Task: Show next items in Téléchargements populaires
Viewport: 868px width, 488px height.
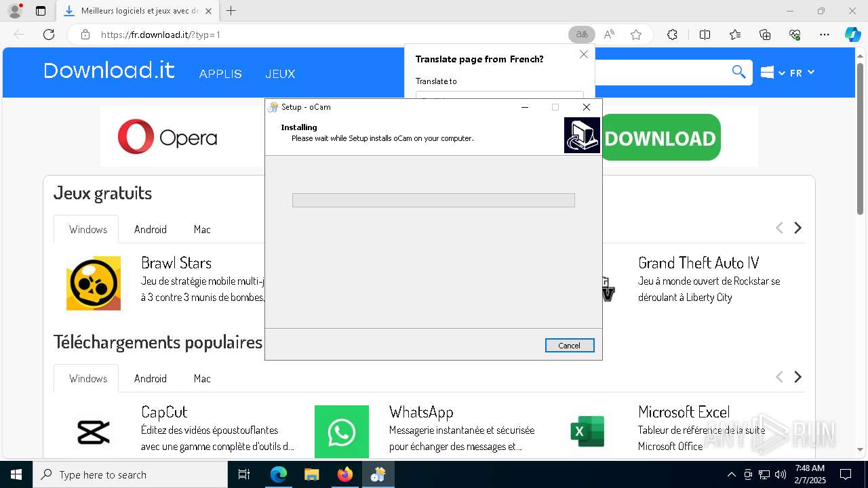Action: point(798,377)
